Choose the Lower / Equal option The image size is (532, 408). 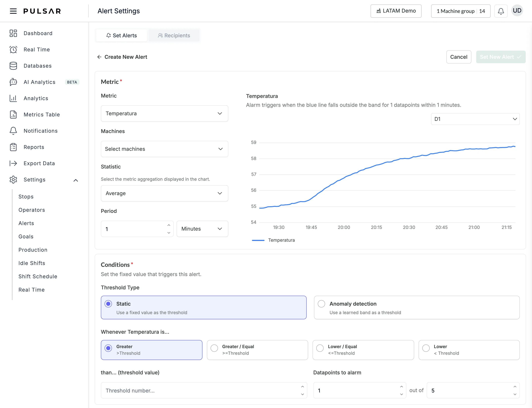point(363,350)
